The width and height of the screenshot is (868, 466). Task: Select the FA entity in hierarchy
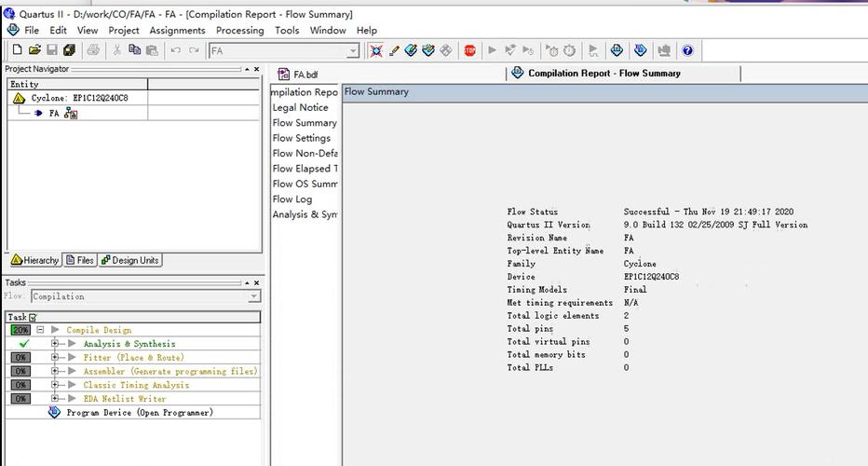tap(54, 113)
